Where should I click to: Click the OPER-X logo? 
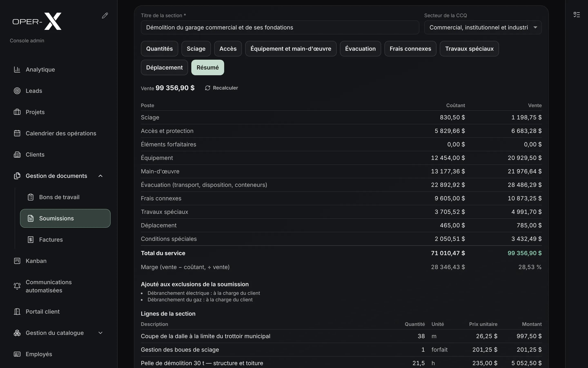[x=37, y=21]
